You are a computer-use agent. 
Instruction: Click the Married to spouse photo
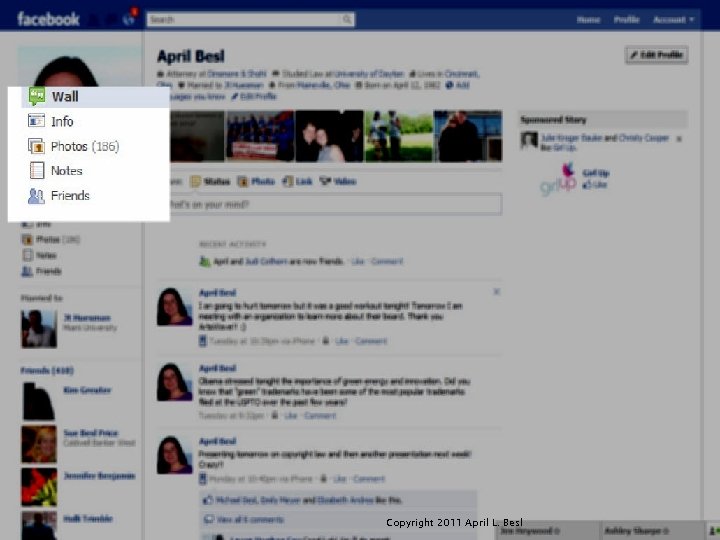click(39, 329)
